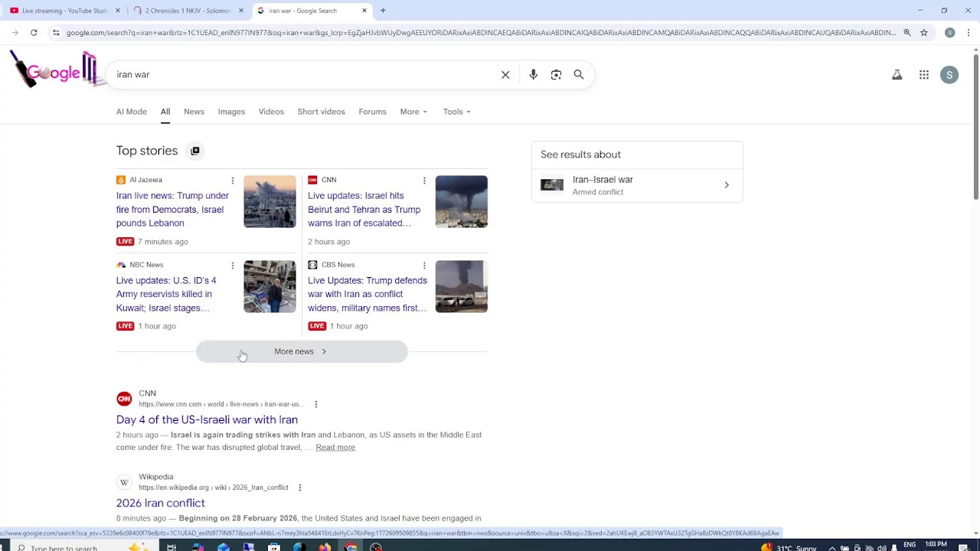This screenshot has width=980, height=551.
Task: Switch to the 2 Chronicles 1 NKJV tab
Action: (188, 11)
